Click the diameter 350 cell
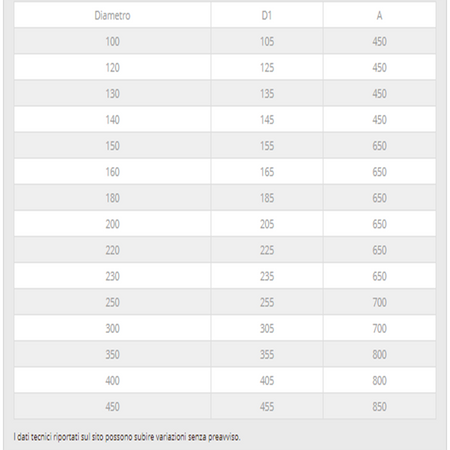Image resolution: width=450 pixels, height=450 pixels. click(x=112, y=354)
